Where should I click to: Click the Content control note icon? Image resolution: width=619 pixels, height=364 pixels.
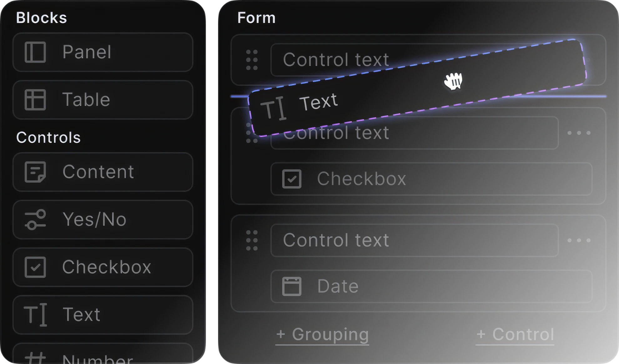[x=35, y=172]
